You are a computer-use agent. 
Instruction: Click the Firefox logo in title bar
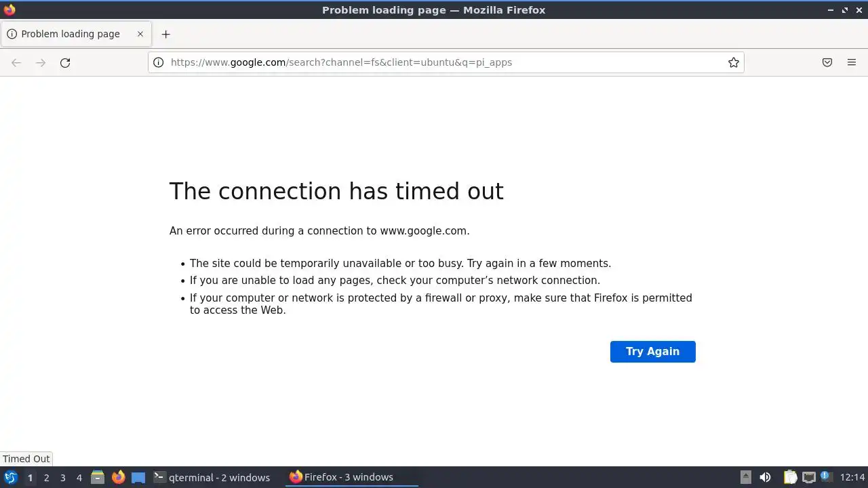click(x=9, y=9)
